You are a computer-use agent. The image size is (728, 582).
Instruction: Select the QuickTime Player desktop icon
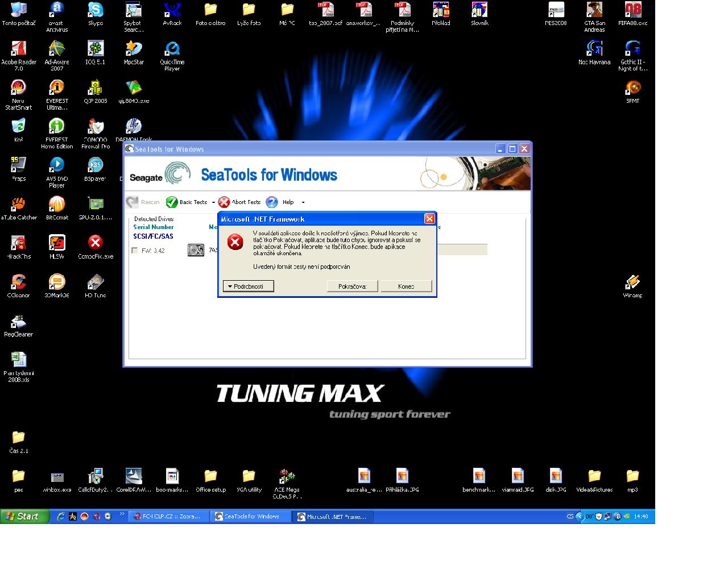172,56
